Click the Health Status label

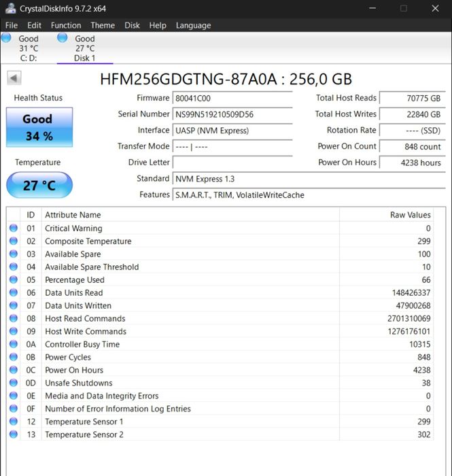[38, 98]
